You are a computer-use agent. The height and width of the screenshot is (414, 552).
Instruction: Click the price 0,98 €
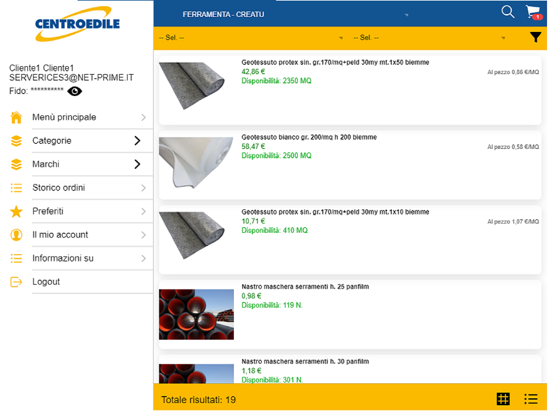(251, 296)
